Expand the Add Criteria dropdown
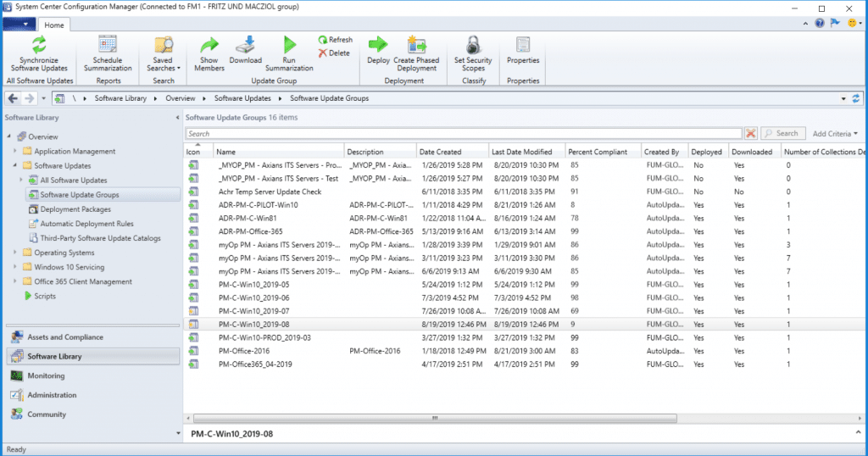868x456 pixels. click(835, 134)
